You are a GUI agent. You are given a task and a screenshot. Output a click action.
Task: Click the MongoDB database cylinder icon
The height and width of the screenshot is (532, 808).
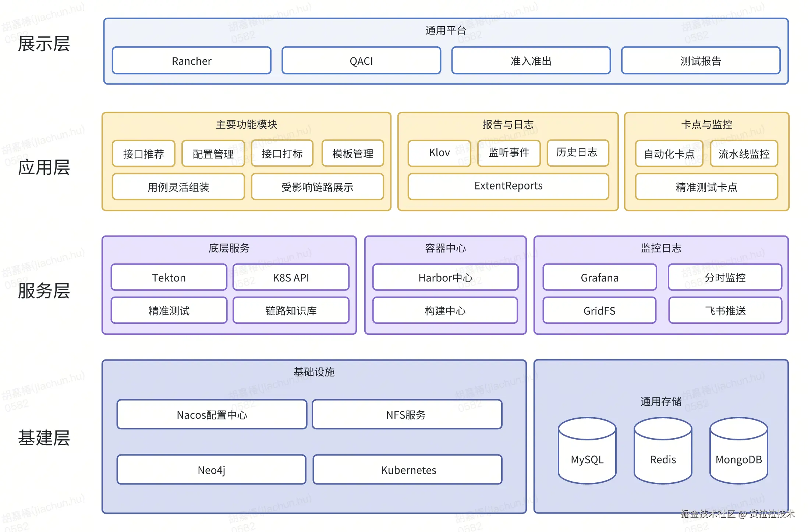coord(738,451)
